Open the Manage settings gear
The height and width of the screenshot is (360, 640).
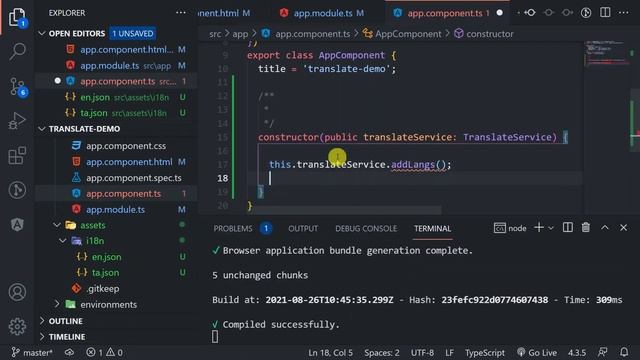[17, 326]
